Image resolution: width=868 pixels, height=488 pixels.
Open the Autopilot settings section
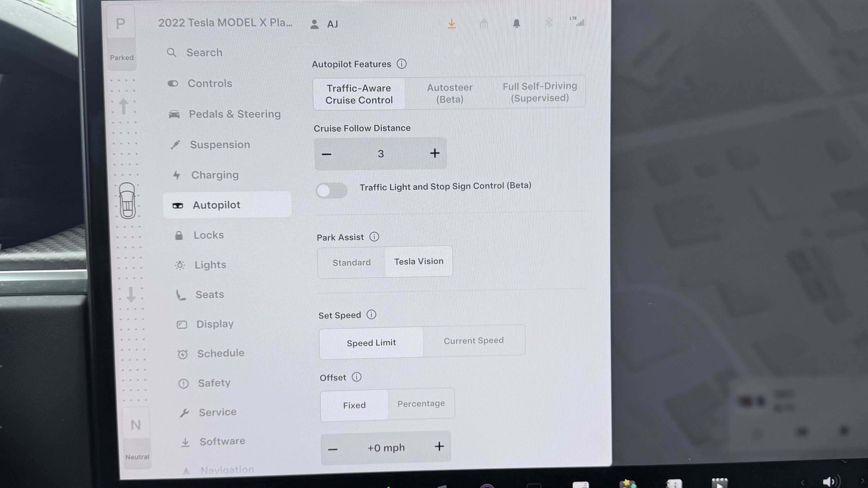[227, 205]
